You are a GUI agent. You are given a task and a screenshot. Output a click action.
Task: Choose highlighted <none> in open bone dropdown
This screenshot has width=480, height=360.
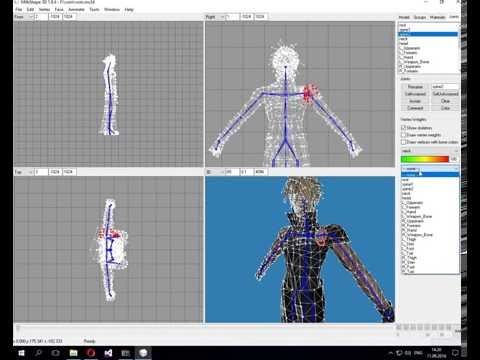click(430, 175)
